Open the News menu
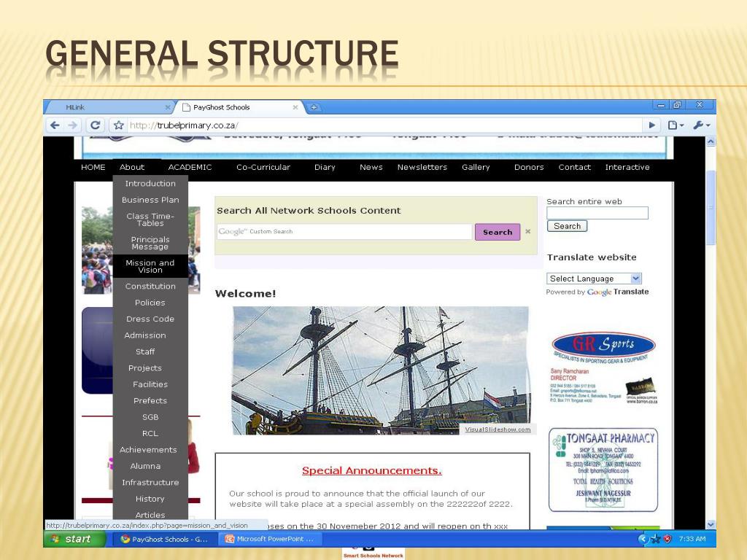Image resolution: width=747 pixels, height=560 pixels. tap(371, 167)
